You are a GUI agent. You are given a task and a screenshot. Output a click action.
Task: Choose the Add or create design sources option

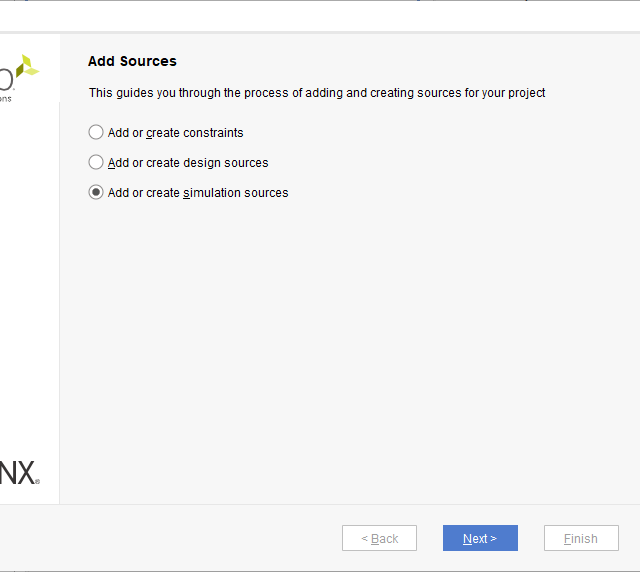[x=96, y=162]
